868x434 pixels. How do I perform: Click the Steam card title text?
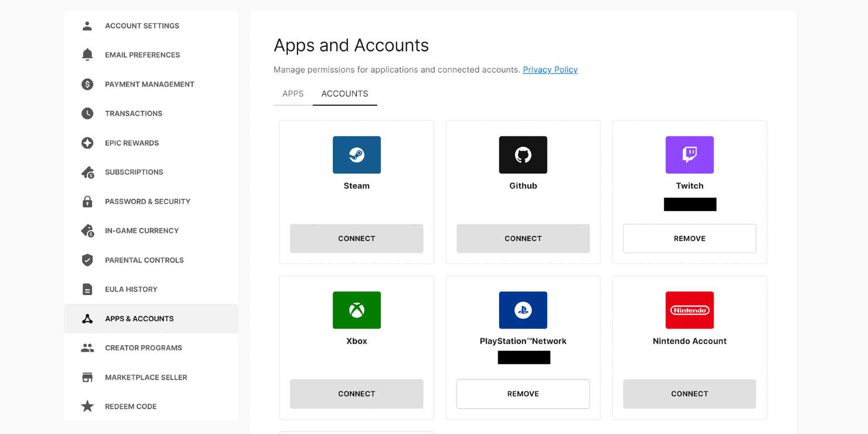click(357, 186)
